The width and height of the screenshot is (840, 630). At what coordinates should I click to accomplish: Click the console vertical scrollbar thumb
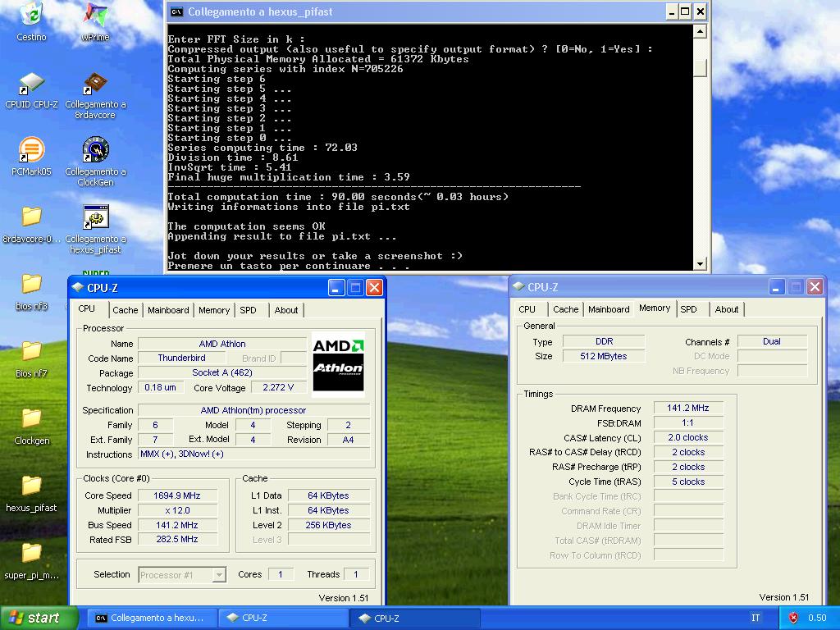pyautogui.click(x=700, y=68)
